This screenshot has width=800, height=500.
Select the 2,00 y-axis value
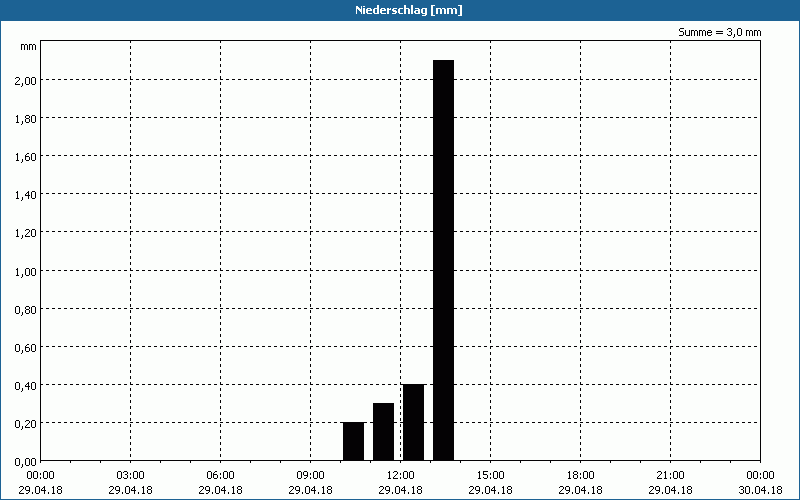[26, 80]
